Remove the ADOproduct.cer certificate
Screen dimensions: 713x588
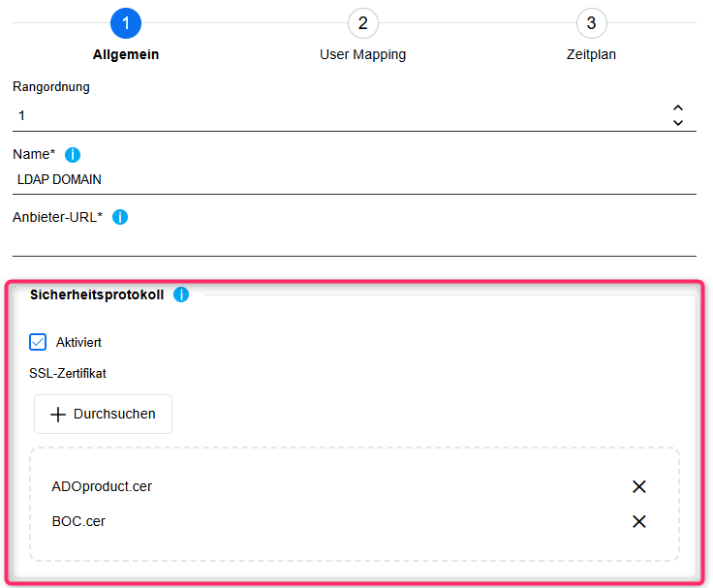point(639,486)
